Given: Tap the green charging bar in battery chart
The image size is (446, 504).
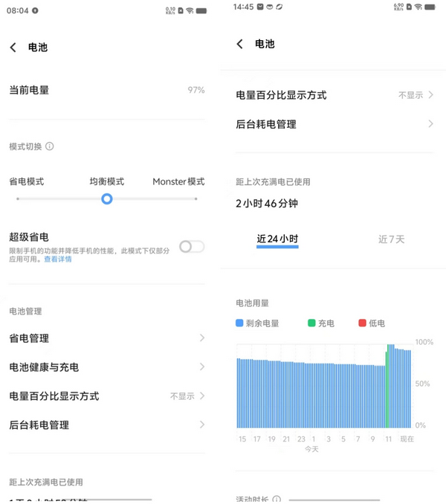Looking at the screenshot, I should tap(387, 387).
